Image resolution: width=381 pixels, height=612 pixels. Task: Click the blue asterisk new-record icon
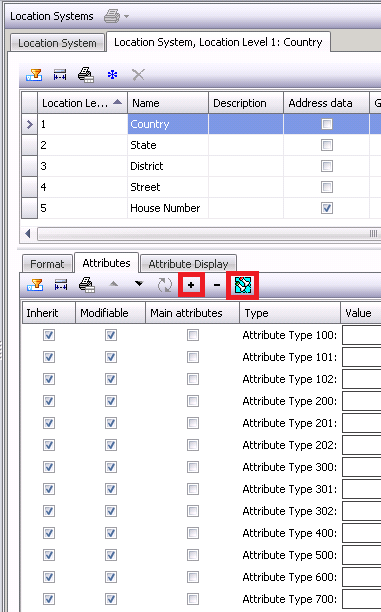112,75
